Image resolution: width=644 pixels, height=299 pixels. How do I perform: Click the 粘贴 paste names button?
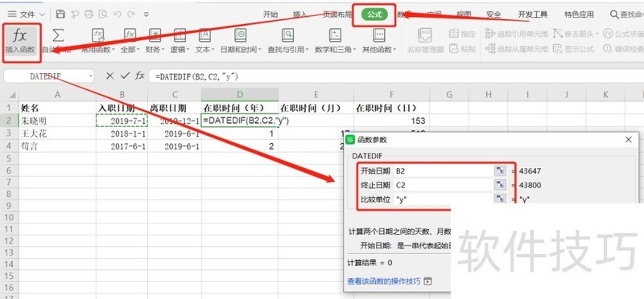click(x=462, y=49)
